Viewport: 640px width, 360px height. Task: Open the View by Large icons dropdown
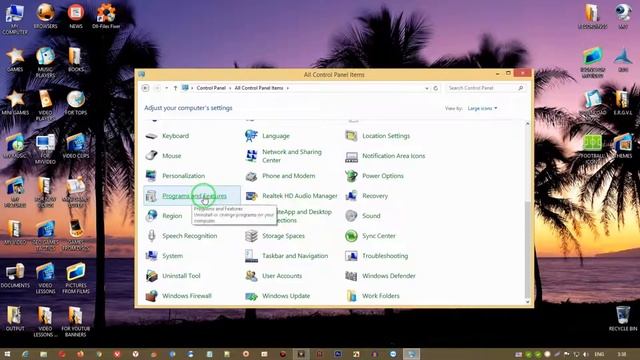482,109
